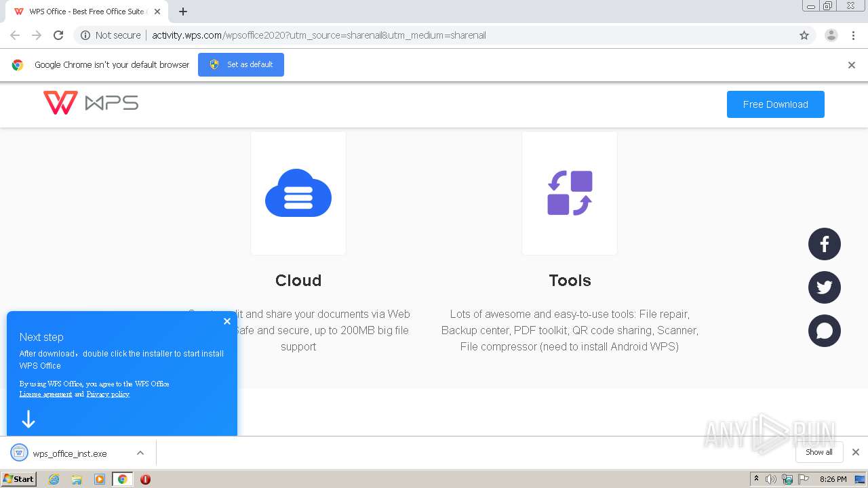Open the Privacy policy link
Image resolution: width=868 pixels, height=488 pixels.
tap(108, 394)
